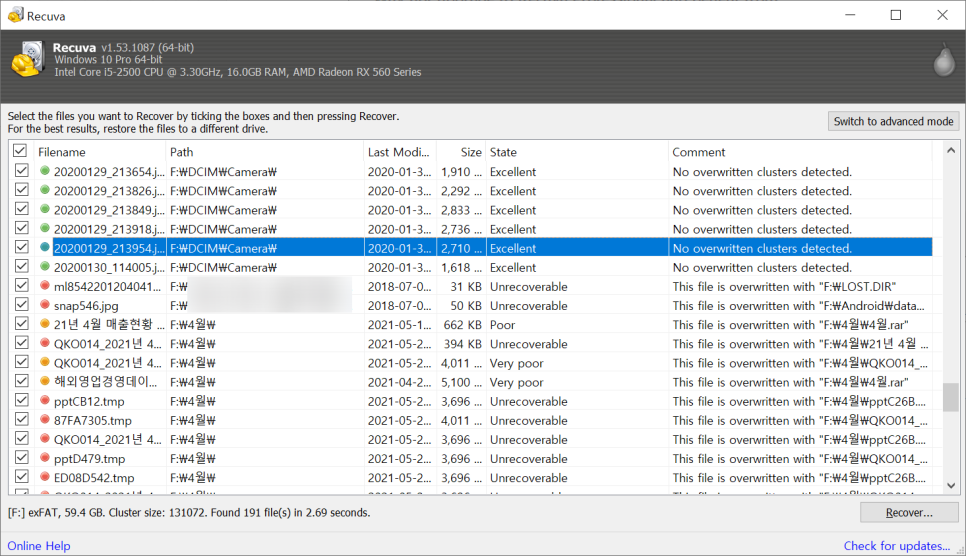Viewport: 966px width, 556px height.
Task: Uncheck the box for 20200129_213849
Action: [x=22, y=209]
